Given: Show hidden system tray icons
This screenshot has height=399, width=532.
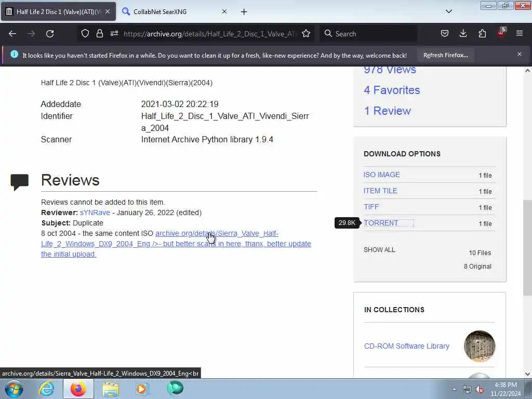Looking at the screenshot, I should pyautogui.click(x=454, y=389).
